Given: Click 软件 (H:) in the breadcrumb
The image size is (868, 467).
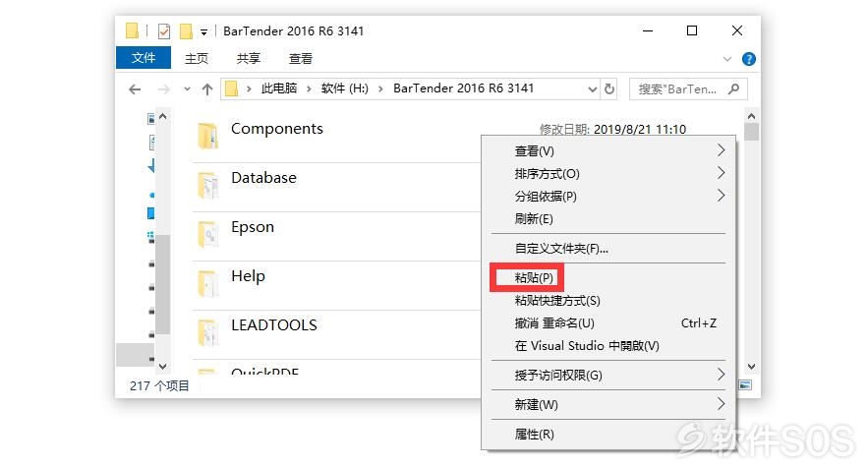Looking at the screenshot, I should tap(344, 88).
